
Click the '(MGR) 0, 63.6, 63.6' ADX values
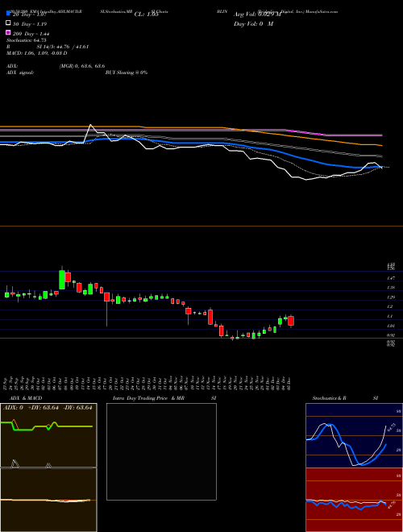[x=82, y=66]
